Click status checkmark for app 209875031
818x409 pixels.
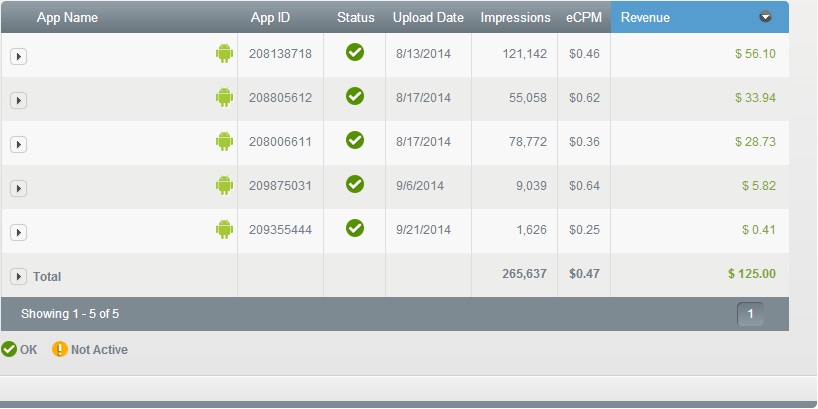point(355,184)
